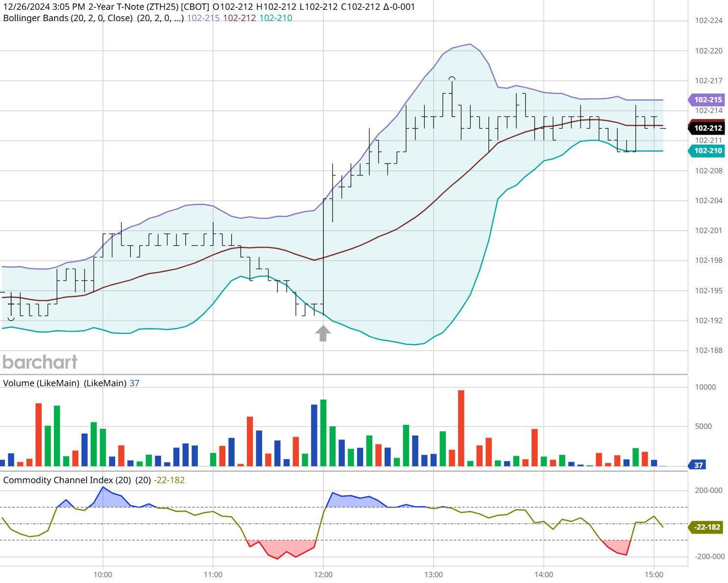Click the olive -22-182 CCI value tag
Image resolution: width=728 pixels, height=583 pixels.
706,527
